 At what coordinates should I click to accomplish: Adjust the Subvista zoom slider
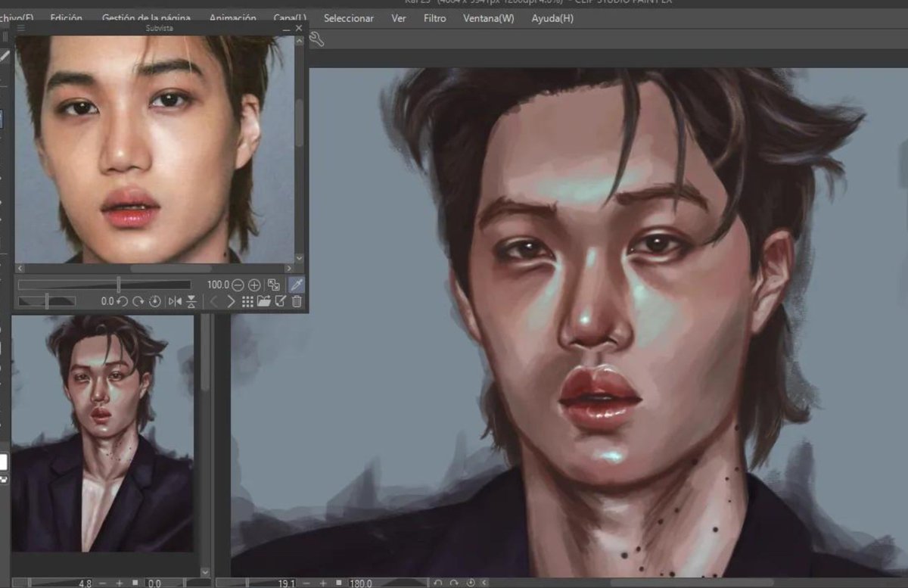coord(104,285)
